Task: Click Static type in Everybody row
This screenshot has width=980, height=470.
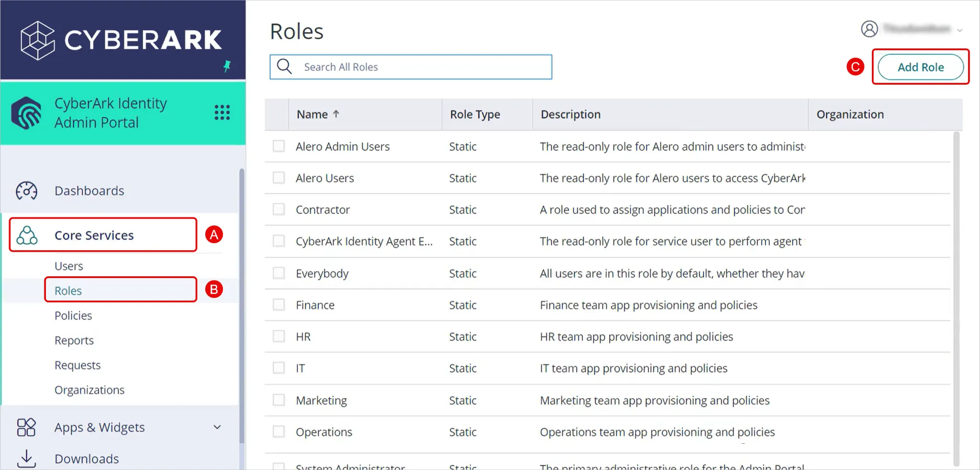Action: point(462,273)
